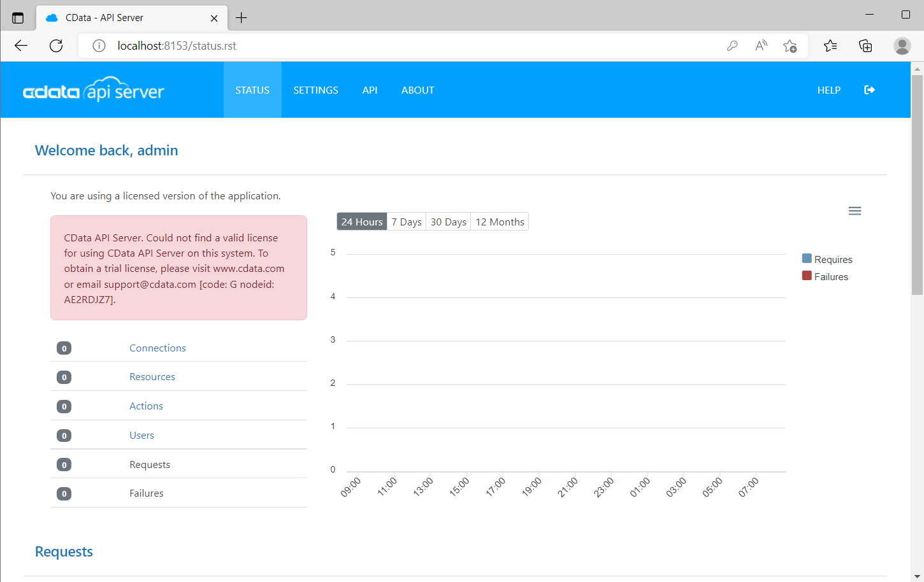Toggle the Failures legend series
Viewport: 924px width, 582px height.
point(825,276)
